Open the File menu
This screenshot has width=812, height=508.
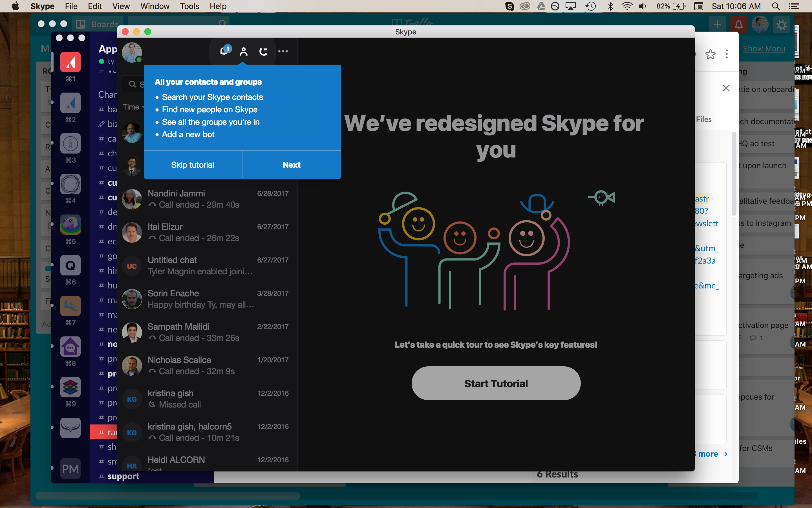click(71, 6)
